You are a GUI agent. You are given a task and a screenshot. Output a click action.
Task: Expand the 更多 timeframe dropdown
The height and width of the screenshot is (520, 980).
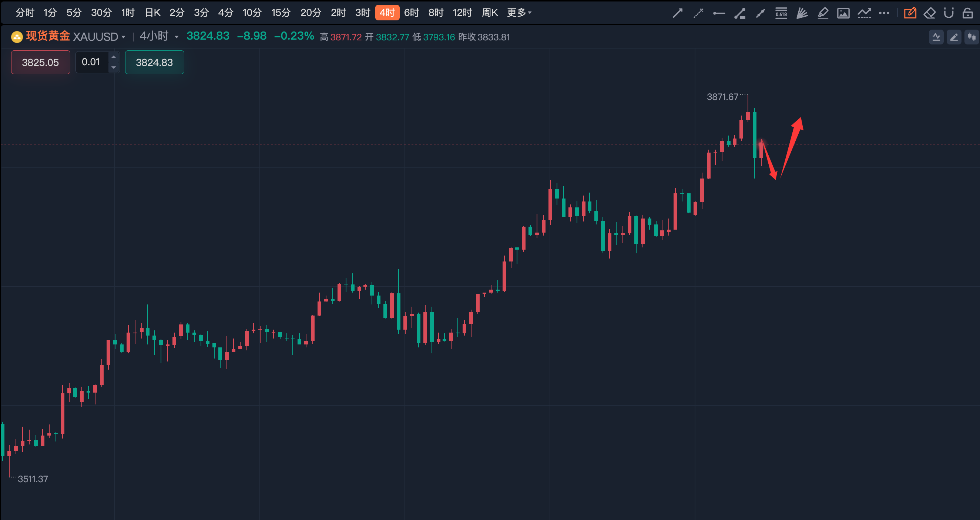(519, 13)
